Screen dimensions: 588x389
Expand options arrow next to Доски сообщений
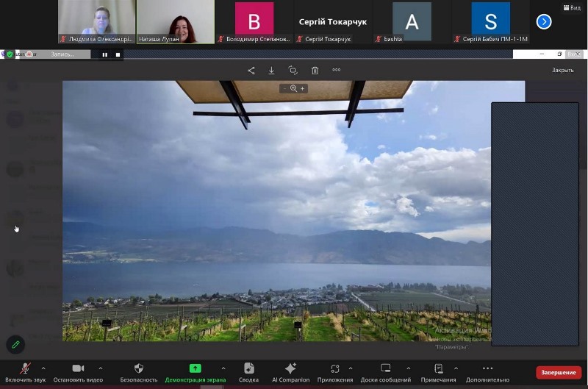pos(409,368)
